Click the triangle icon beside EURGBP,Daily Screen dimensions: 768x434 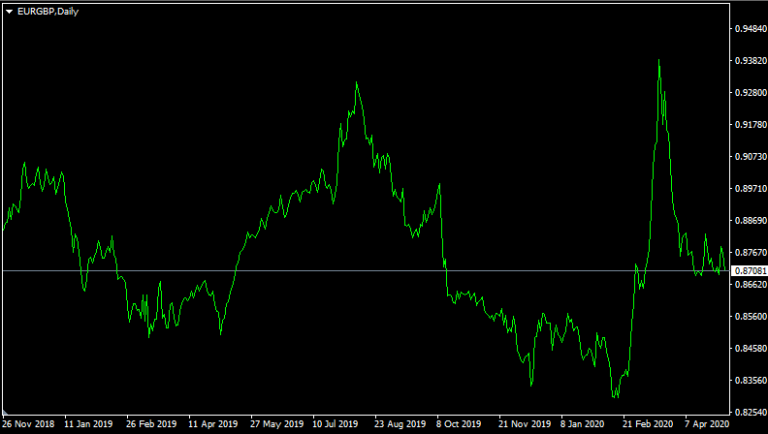[x=9, y=10]
